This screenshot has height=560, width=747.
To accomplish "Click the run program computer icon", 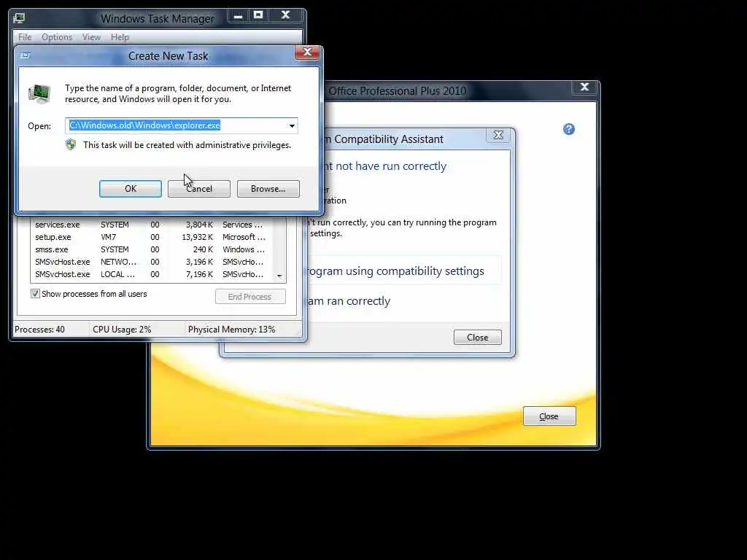I will pos(39,93).
